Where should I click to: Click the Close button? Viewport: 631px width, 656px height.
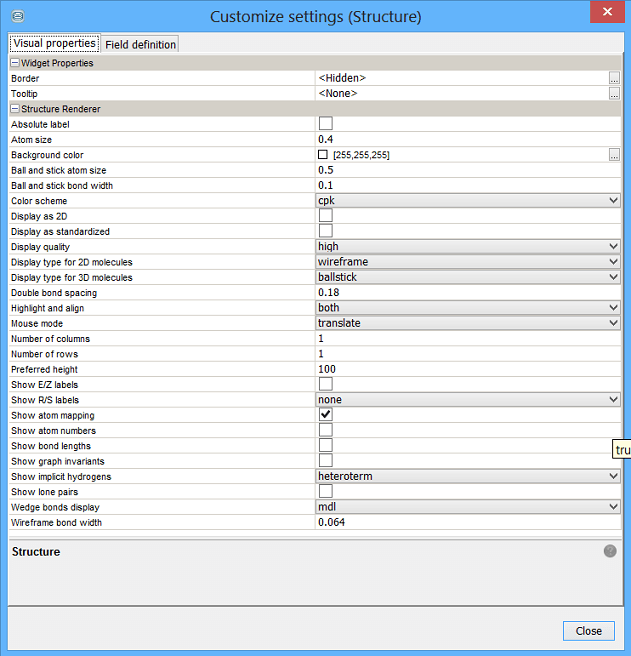(588, 631)
